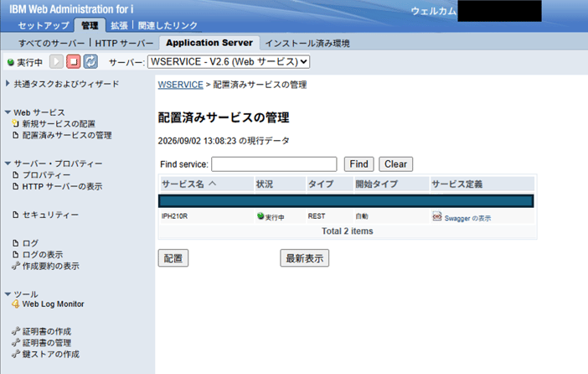Collapse the ツール section
This screenshot has height=374, width=588.
coord(8,294)
